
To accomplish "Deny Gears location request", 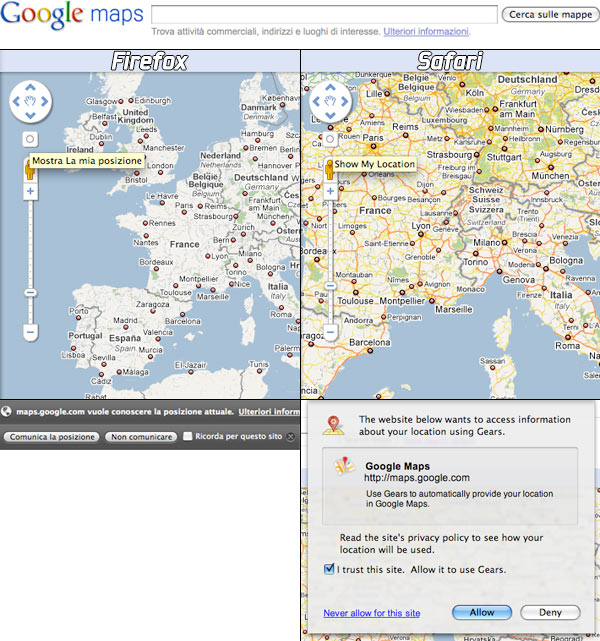I will 550,612.
